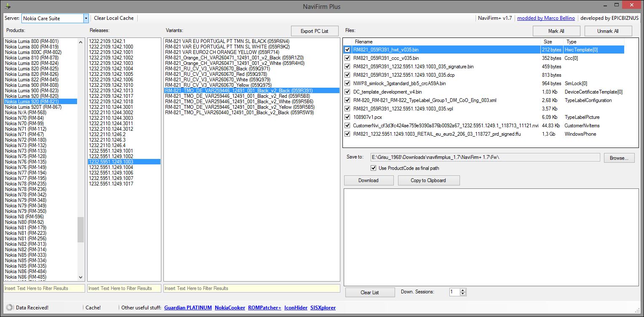Toggle NWP8_simlock_3gstandard file checkbox
This screenshot has width=644, height=317.
tap(347, 83)
